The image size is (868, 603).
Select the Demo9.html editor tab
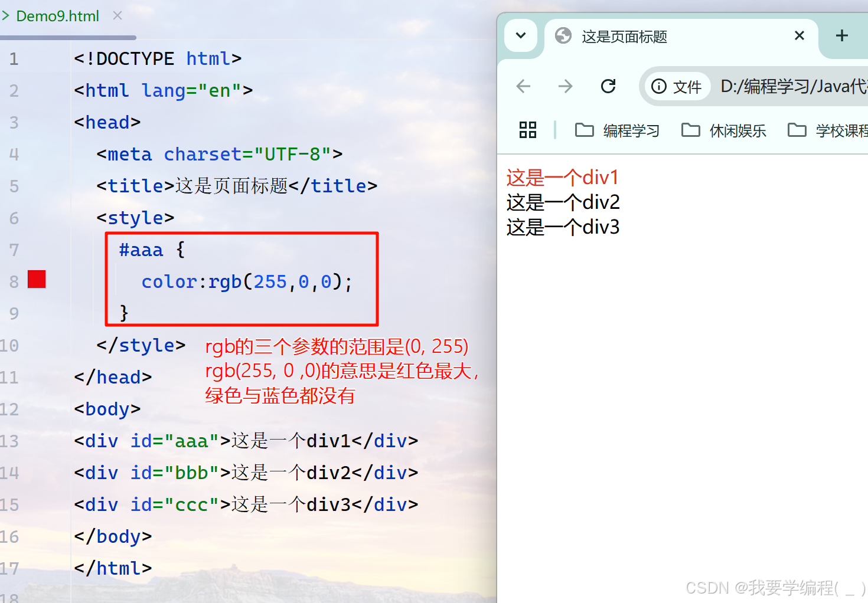pos(57,16)
